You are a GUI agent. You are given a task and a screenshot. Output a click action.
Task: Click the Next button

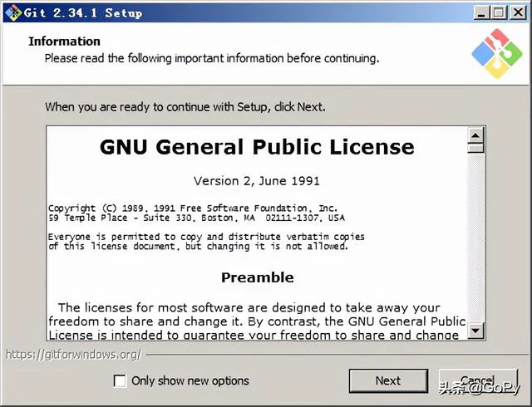coord(388,380)
